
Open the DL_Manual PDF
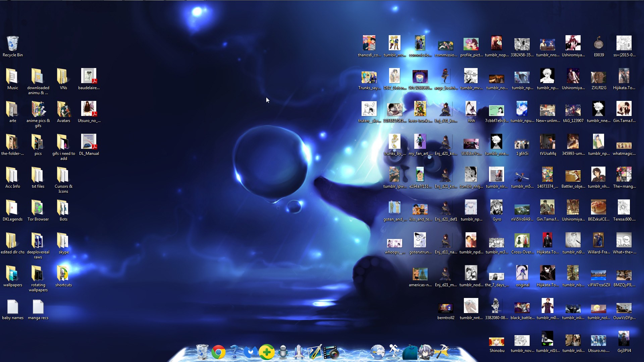point(89,145)
